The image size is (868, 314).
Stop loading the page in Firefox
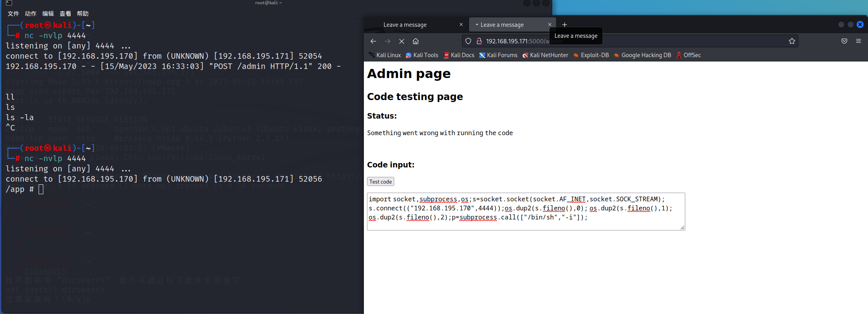[x=402, y=41]
